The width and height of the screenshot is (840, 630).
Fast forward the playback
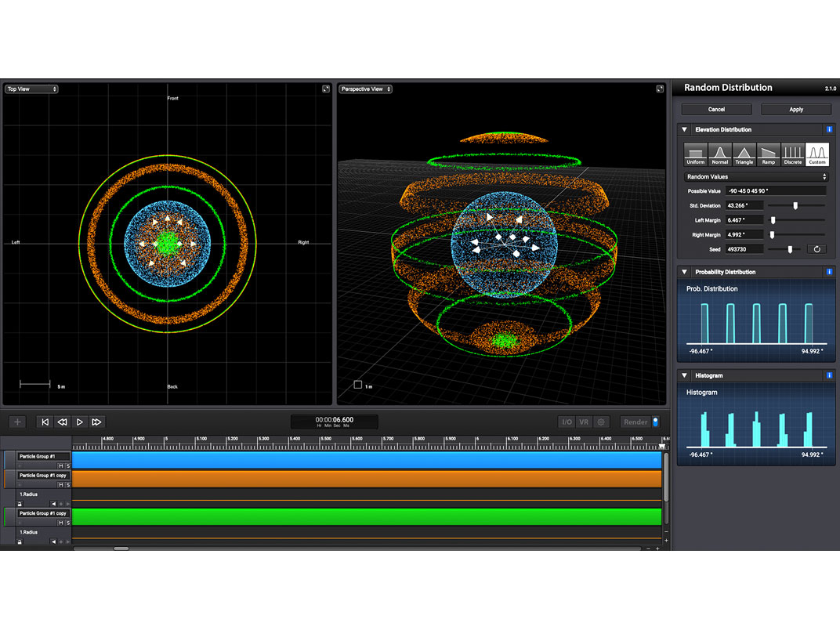click(x=96, y=422)
